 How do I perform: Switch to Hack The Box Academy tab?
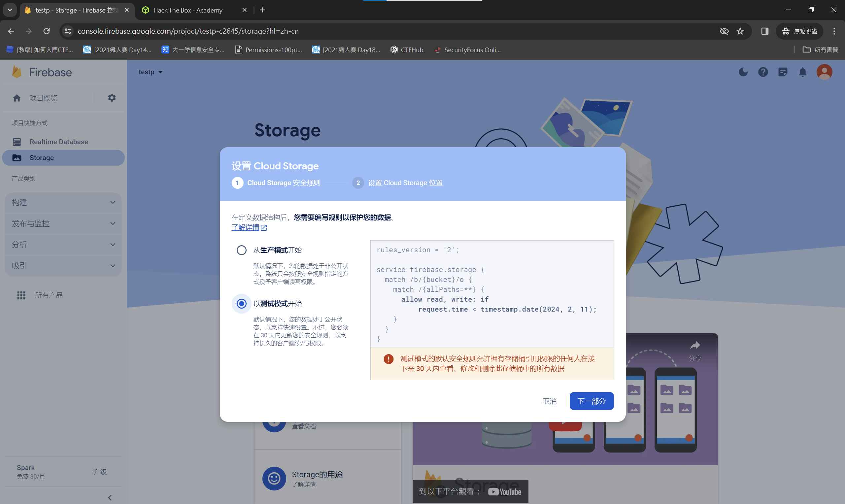click(x=188, y=10)
